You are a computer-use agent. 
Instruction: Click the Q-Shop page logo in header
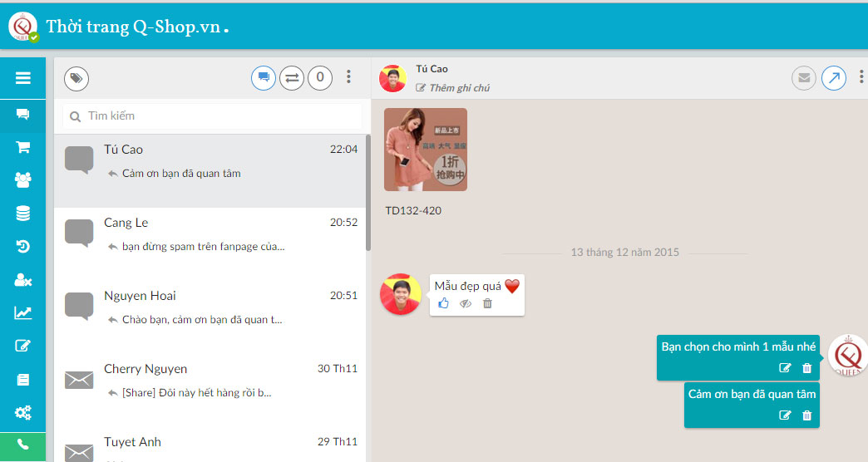coord(22,27)
